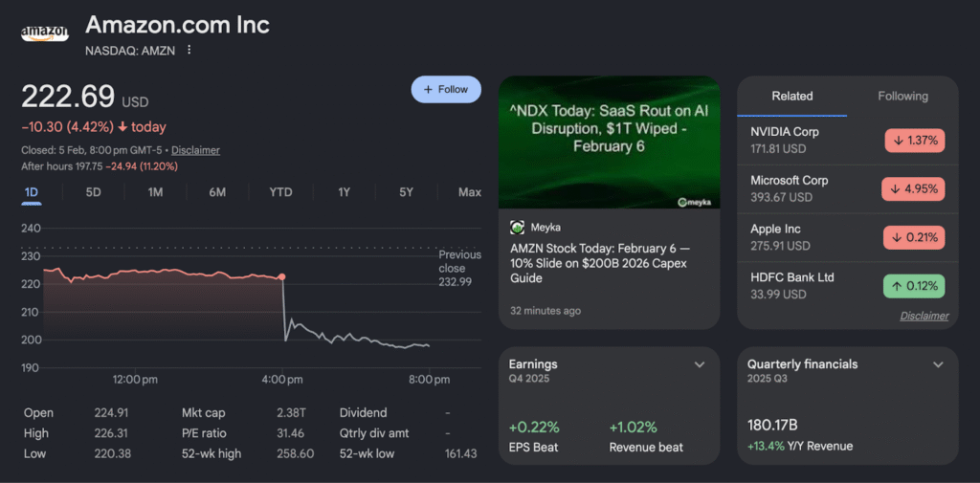The image size is (980, 483).
Task: Switch chart range to 5D
Action: (93, 192)
